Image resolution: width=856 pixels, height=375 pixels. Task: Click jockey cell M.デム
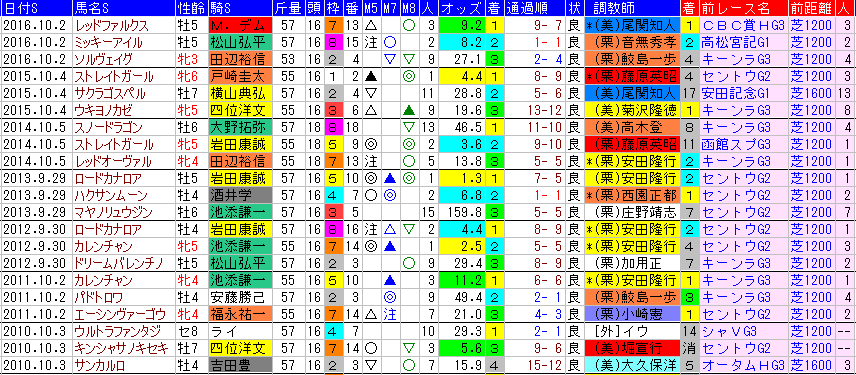(240, 25)
